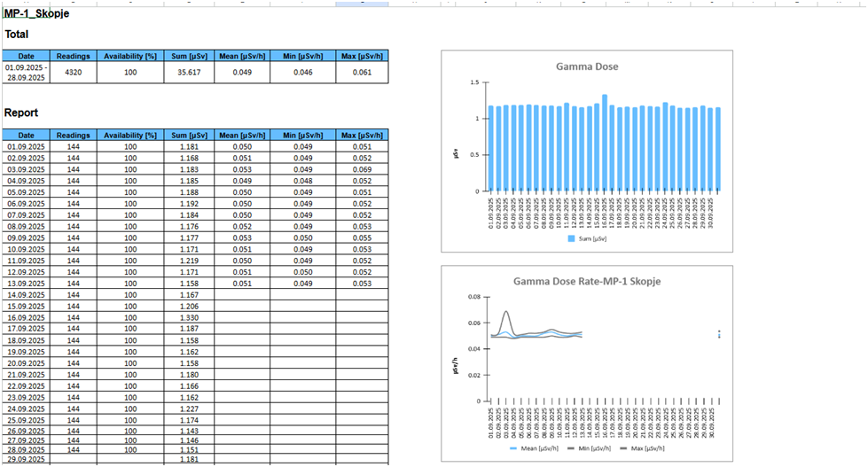The height and width of the screenshot is (467, 868).
Task: Select the empty mean cell for 17.09.2025
Action: click(242, 329)
